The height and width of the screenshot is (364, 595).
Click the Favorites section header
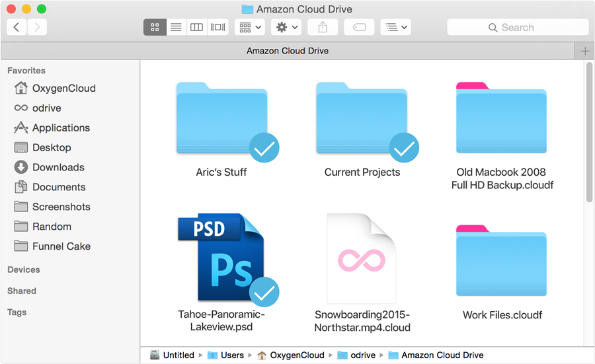[x=26, y=71]
